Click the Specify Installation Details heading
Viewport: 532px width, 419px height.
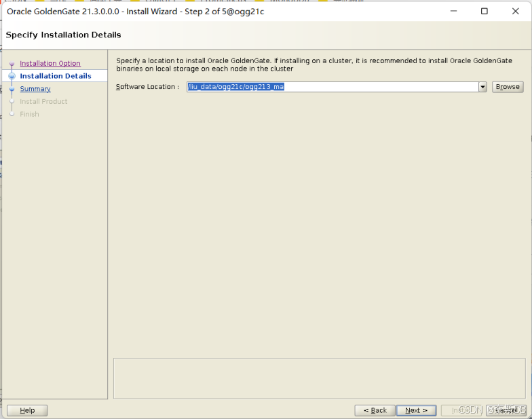click(64, 35)
